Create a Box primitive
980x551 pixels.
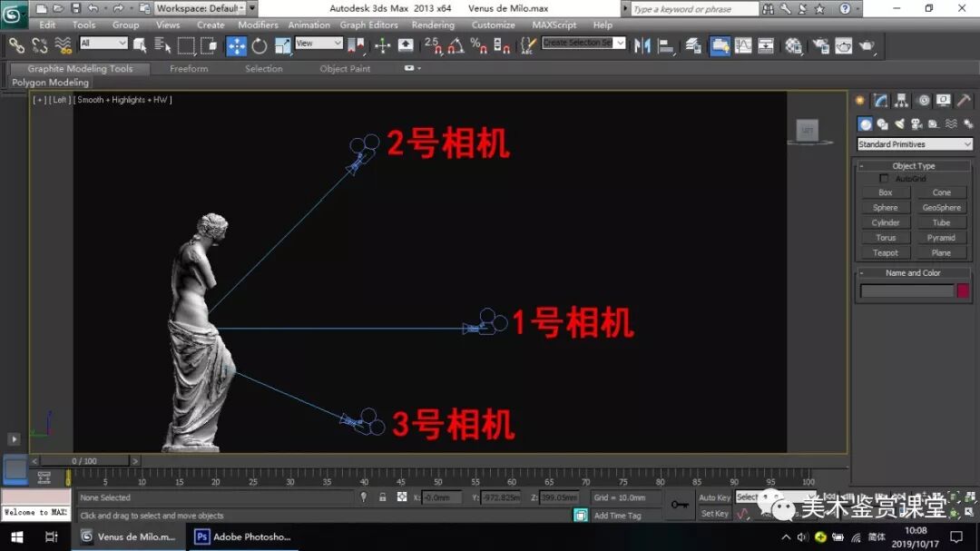(x=886, y=192)
